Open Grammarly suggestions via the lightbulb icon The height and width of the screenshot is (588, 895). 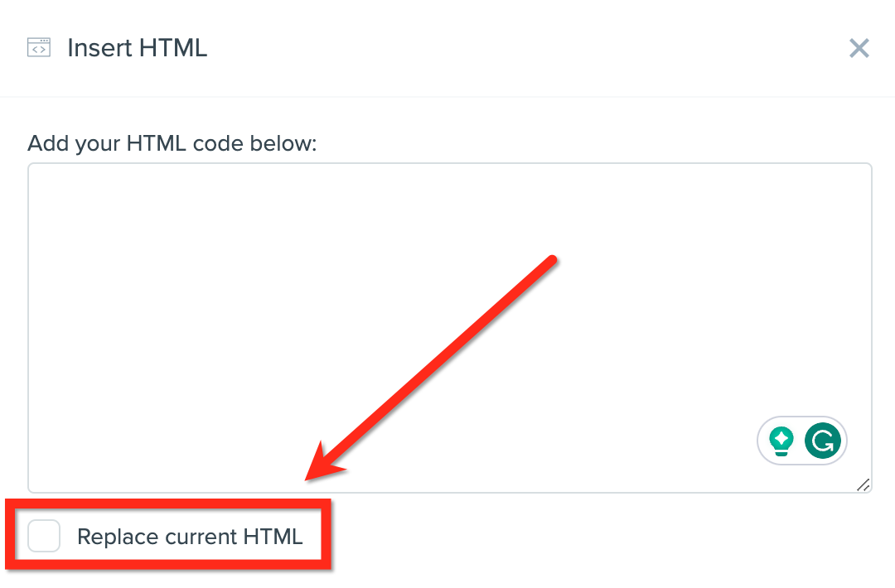(782, 440)
